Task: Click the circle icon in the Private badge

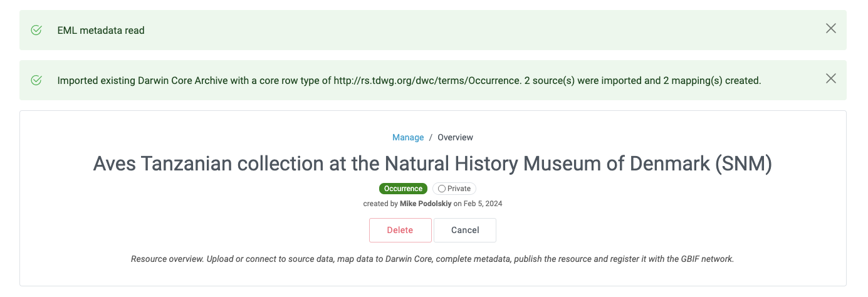Action: click(x=442, y=189)
